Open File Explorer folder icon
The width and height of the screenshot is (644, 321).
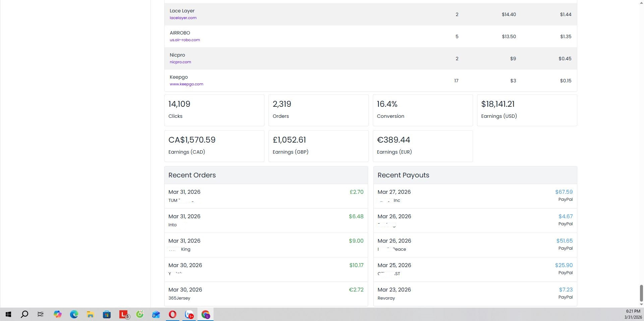[x=90, y=314]
